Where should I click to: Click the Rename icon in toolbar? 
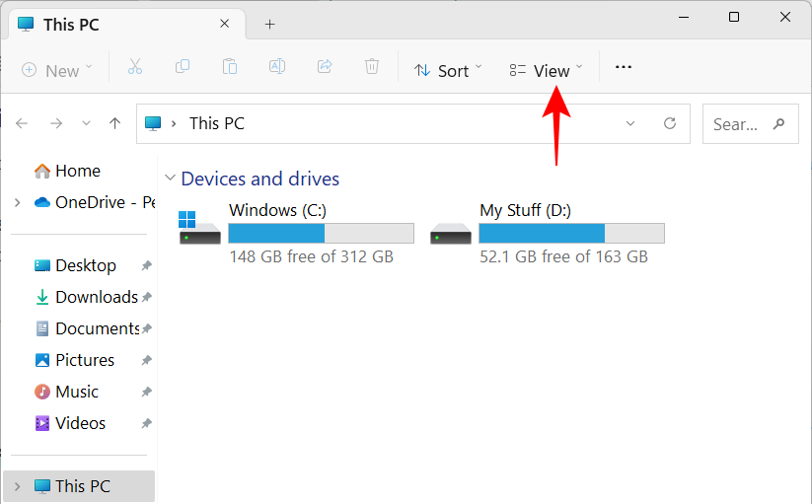(x=277, y=67)
